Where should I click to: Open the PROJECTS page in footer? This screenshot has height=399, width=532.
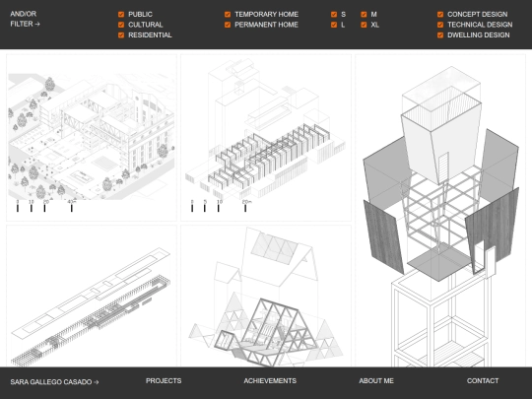click(x=164, y=381)
